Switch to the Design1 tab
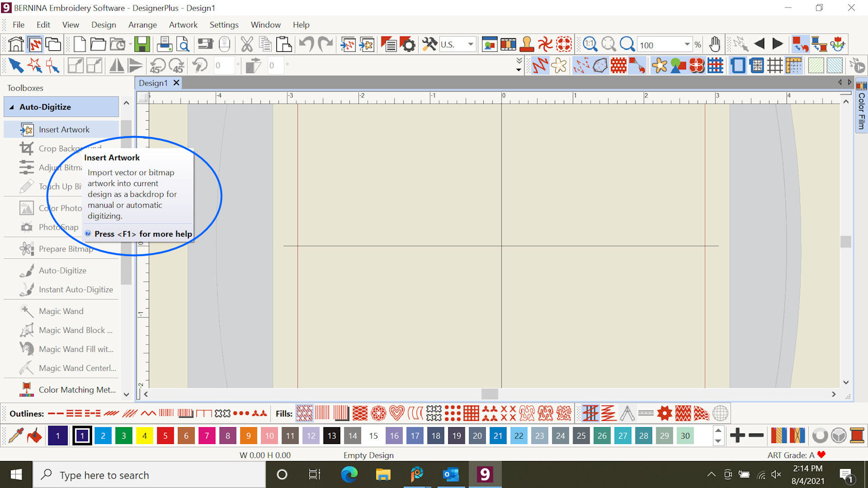Image resolution: width=868 pixels, height=488 pixels. (x=153, y=83)
